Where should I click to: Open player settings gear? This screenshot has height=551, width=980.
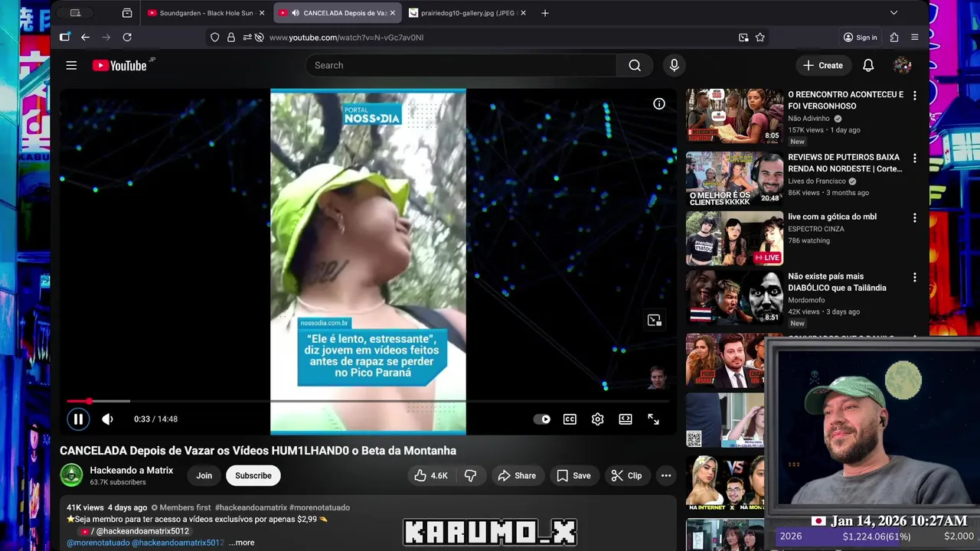tap(597, 419)
